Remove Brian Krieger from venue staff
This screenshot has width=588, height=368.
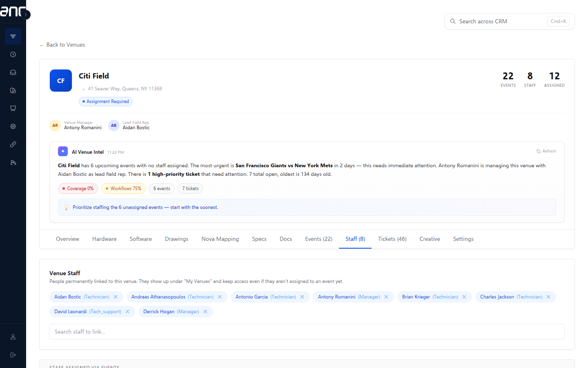[464, 297]
